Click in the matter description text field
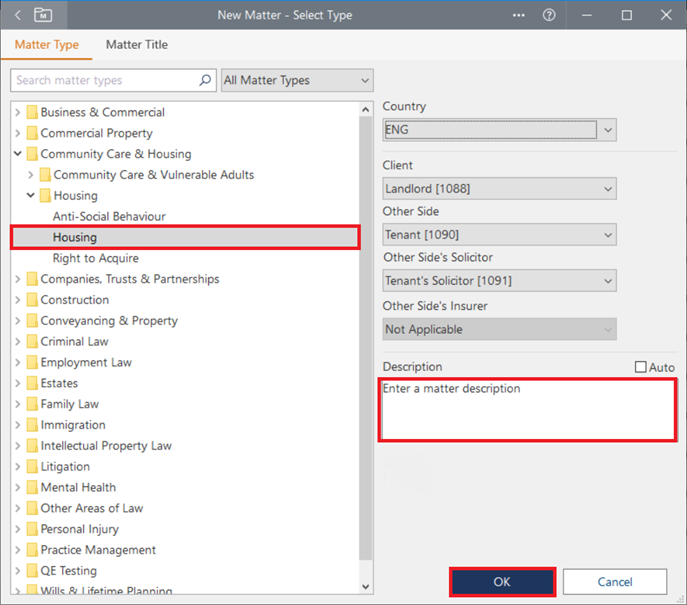 [527, 410]
